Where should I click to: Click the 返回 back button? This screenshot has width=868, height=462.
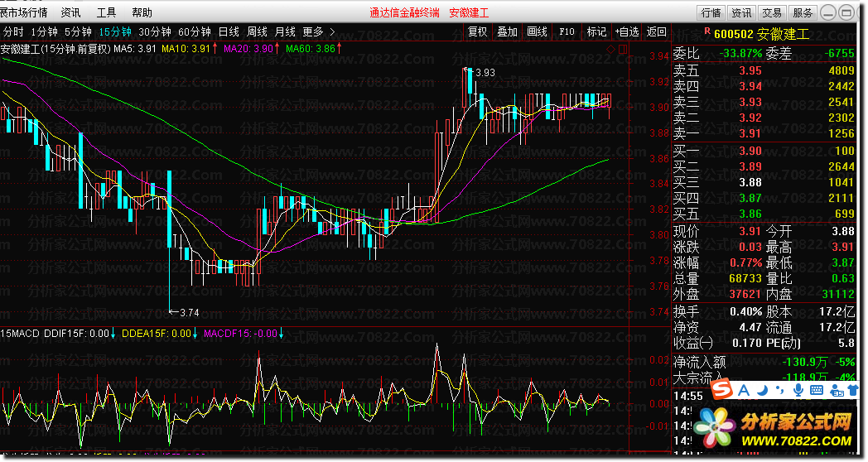[x=657, y=31]
